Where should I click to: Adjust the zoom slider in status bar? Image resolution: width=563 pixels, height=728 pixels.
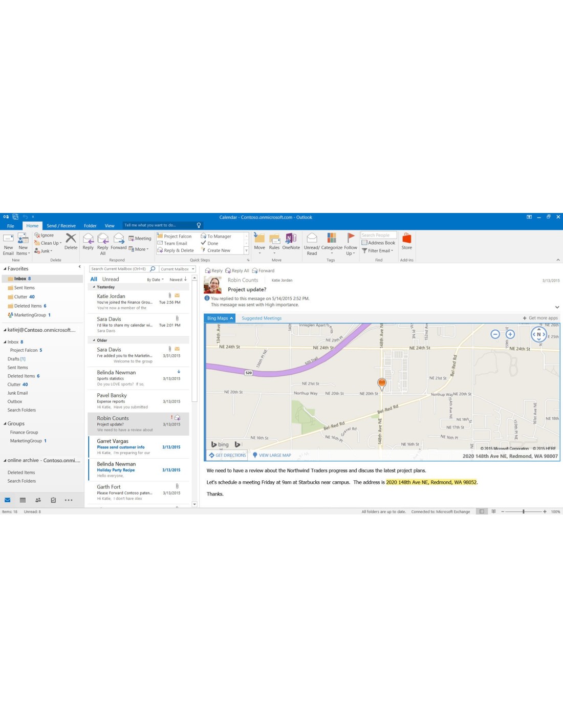[523, 511]
